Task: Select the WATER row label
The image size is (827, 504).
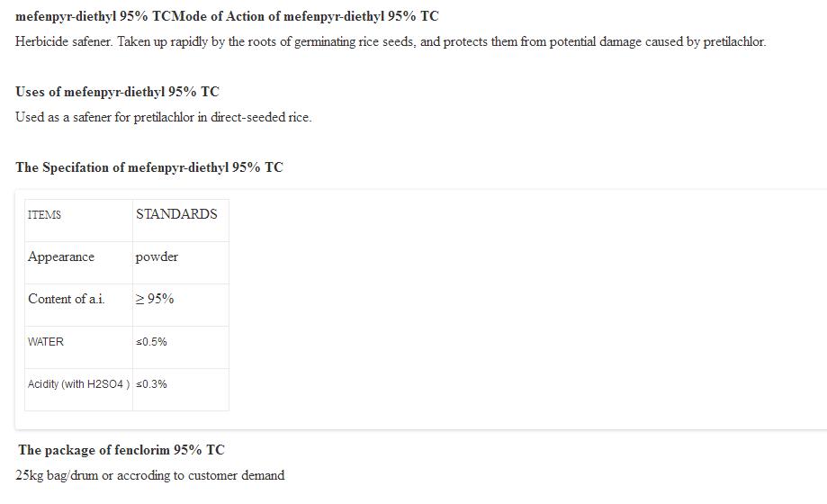Action: (46, 342)
